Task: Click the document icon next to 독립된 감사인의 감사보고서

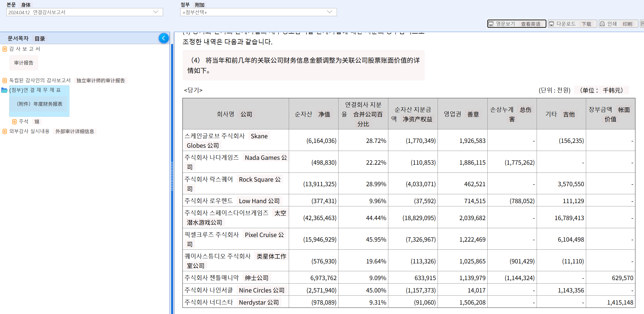Action: click(5, 80)
